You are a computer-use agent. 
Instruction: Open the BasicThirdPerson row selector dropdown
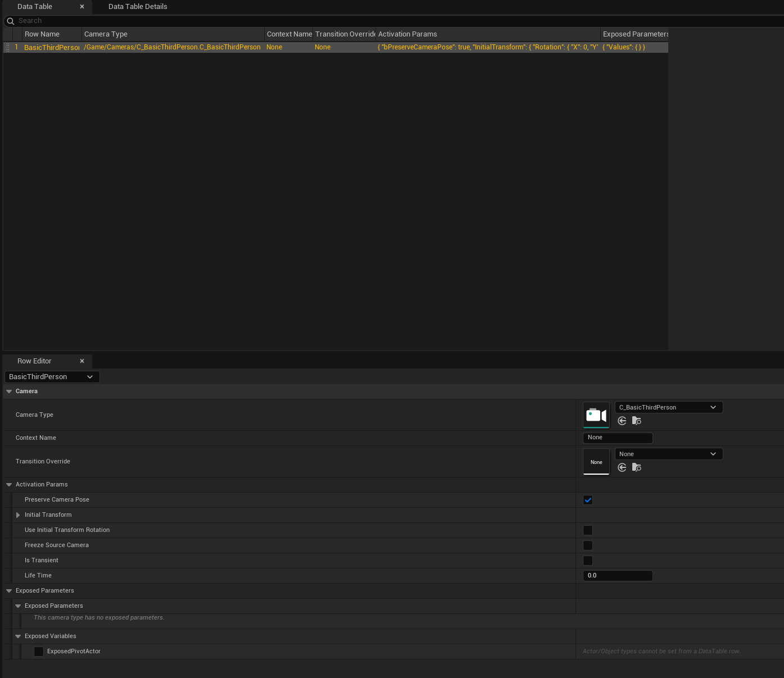tap(52, 377)
